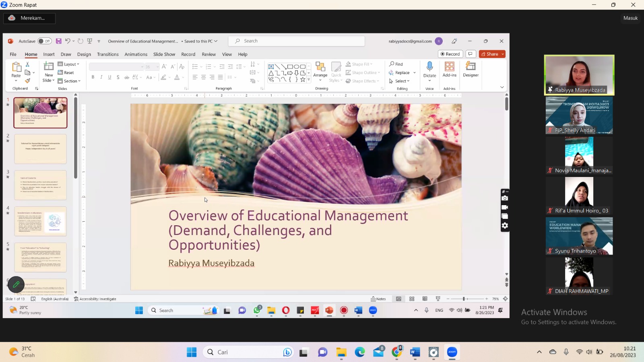Switch to the Slide Show tab
Image resolution: width=644 pixels, height=362 pixels.
coord(164,54)
